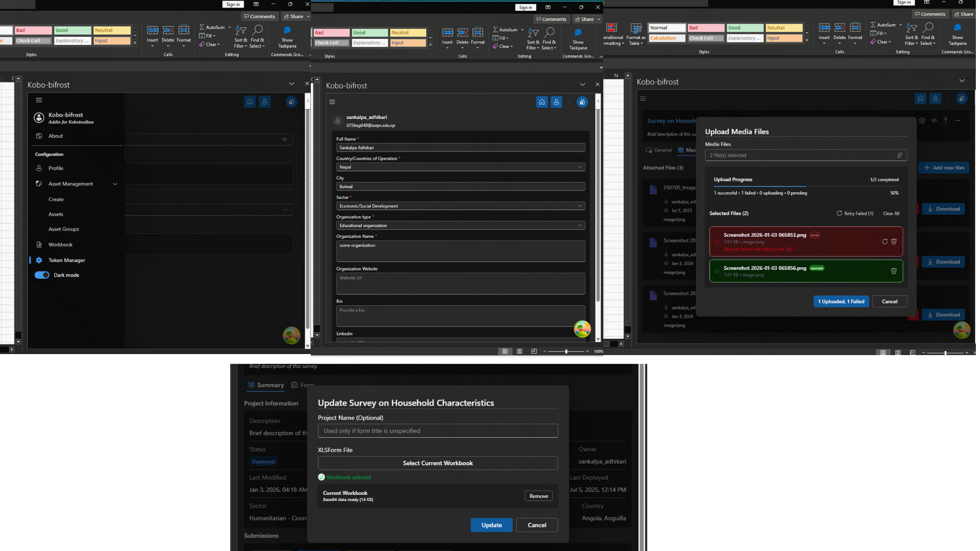Image resolution: width=980 pixels, height=551 pixels.
Task: Collapse the Asset Management section
Action: 115,184
